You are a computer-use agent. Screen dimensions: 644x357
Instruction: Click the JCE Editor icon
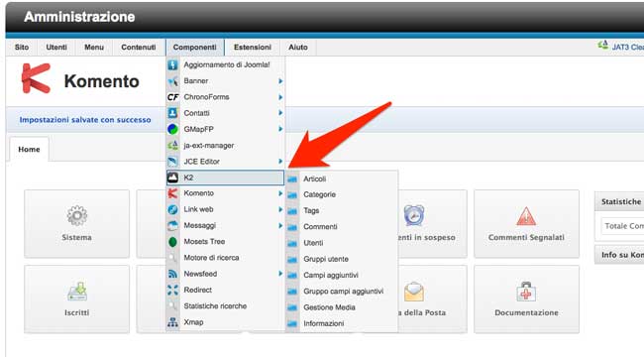173,162
